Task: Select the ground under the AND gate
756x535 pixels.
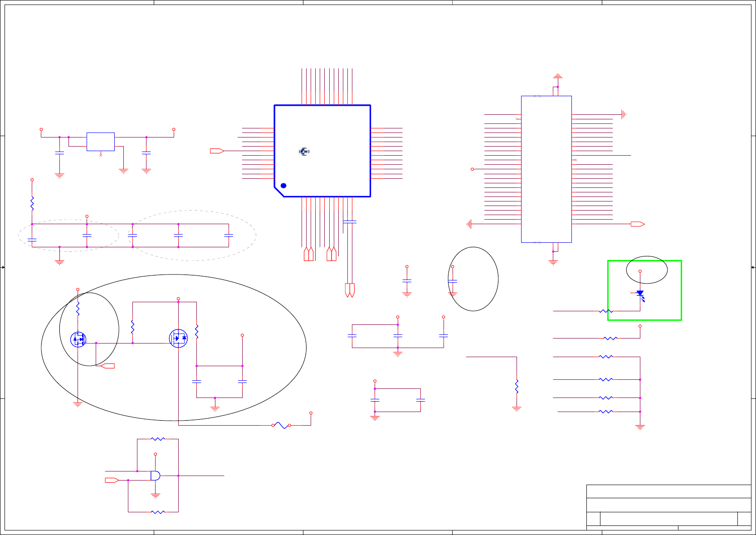Action: (155, 496)
